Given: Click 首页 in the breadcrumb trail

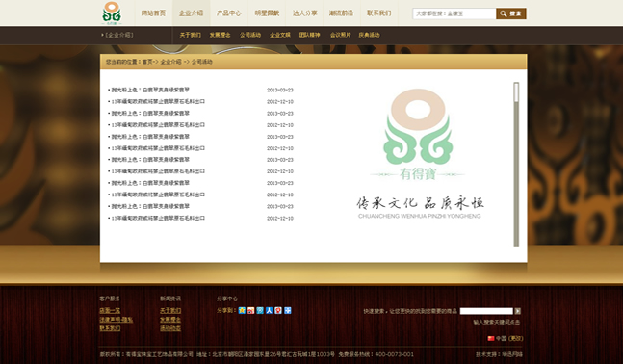Looking at the screenshot, I should click(x=147, y=62).
